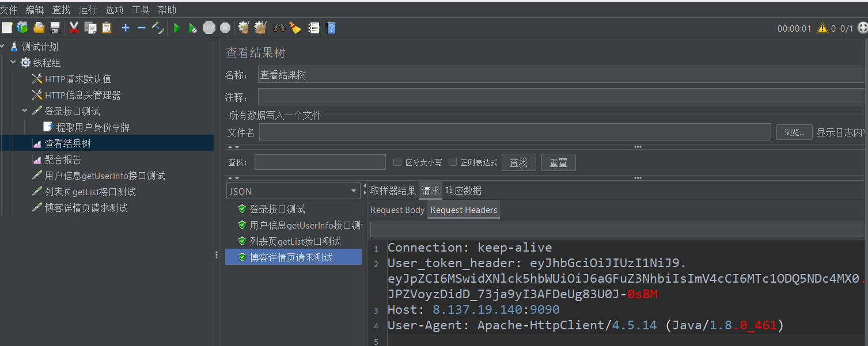This screenshot has width=868, height=346.
Task: Click the 'Host: 8.137.19.140:9090' line
Action: point(473,310)
